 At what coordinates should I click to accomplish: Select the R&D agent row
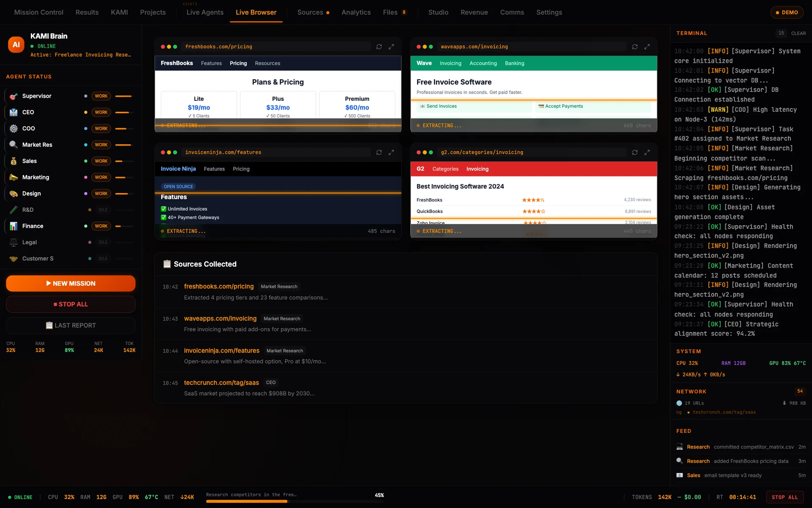pos(71,210)
